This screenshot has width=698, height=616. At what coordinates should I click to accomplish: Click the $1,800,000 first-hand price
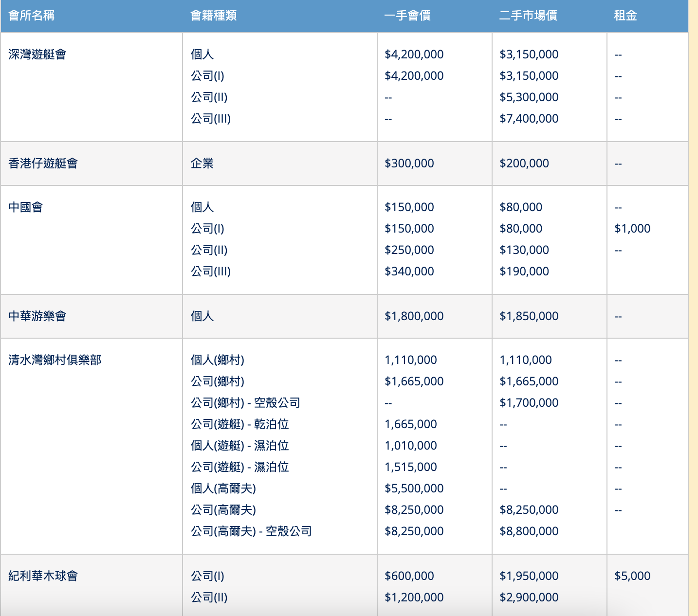click(414, 316)
